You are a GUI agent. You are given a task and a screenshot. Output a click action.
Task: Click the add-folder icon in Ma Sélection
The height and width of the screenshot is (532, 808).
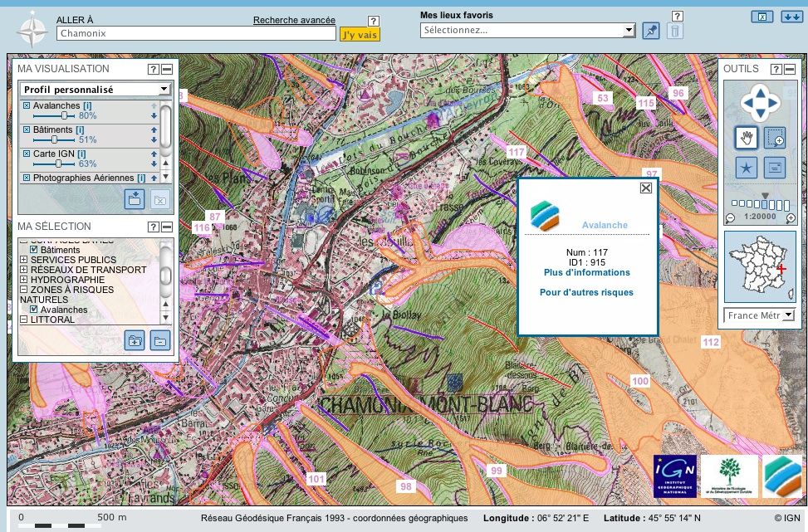click(134, 340)
